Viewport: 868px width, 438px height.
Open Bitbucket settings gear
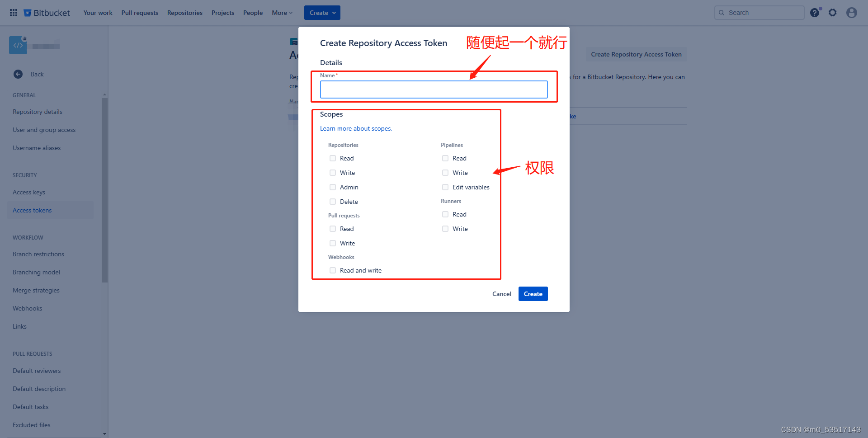pyautogui.click(x=833, y=12)
